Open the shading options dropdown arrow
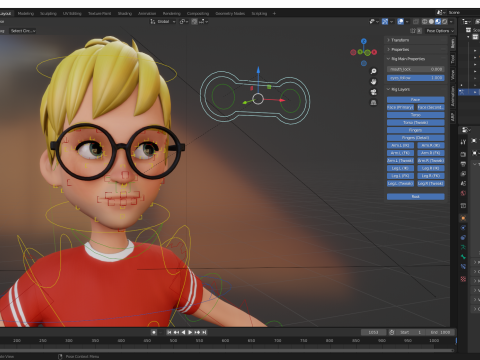 [451, 21]
